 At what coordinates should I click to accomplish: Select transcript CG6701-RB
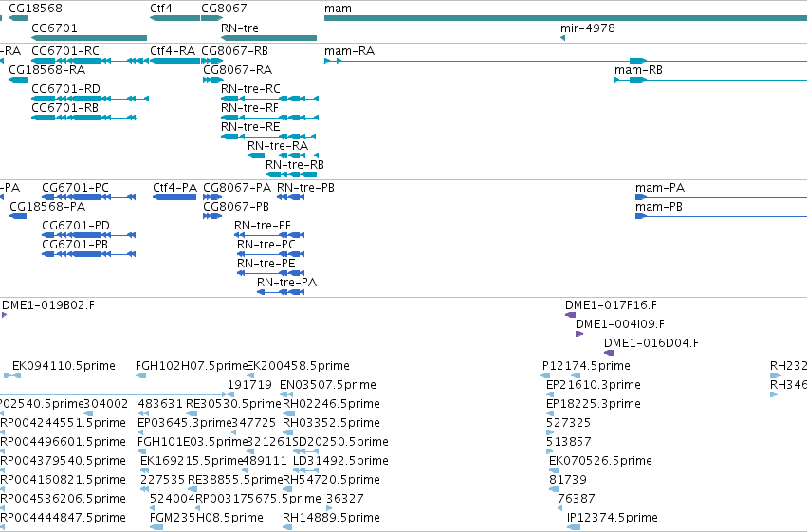[83, 118]
